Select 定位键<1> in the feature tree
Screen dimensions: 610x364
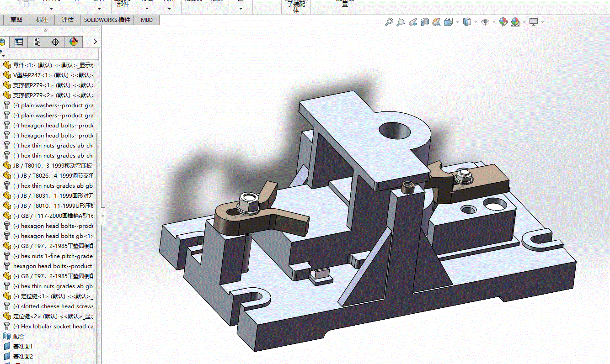48,296
